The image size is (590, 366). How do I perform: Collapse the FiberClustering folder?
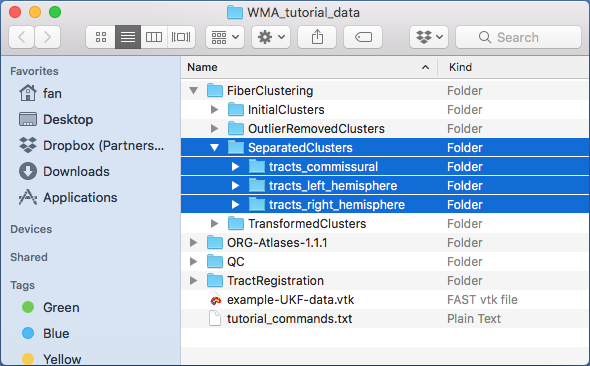(194, 91)
